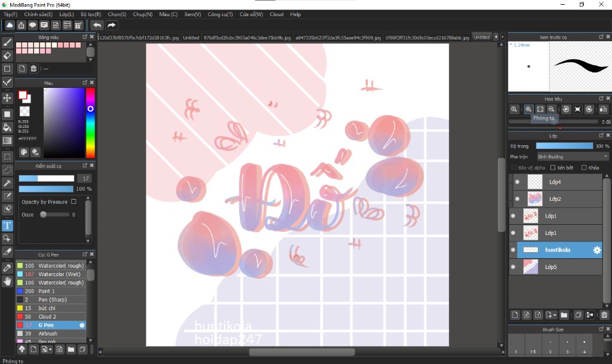The height and width of the screenshot is (364, 612).
Task: Select the Watercolor (Wet) brush
Action: [x=51, y=274]
